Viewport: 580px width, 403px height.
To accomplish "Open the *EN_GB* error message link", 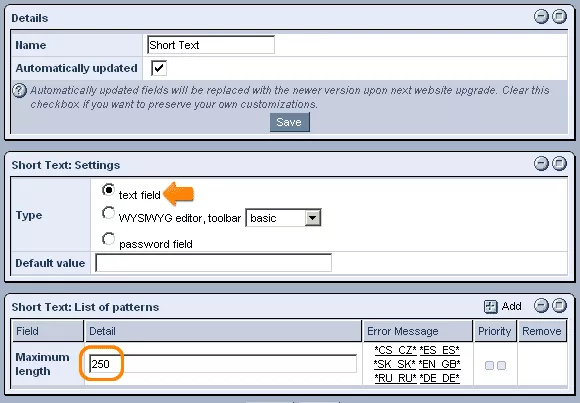I will pos(439,364).
